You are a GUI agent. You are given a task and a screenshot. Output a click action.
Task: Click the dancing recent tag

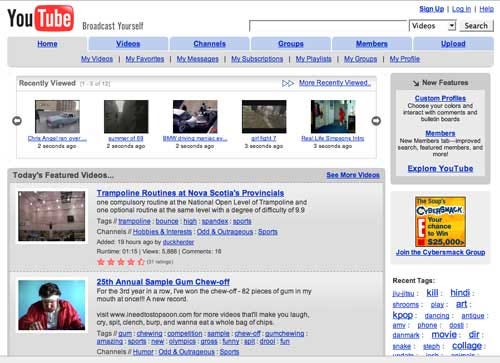pos(437,316)
